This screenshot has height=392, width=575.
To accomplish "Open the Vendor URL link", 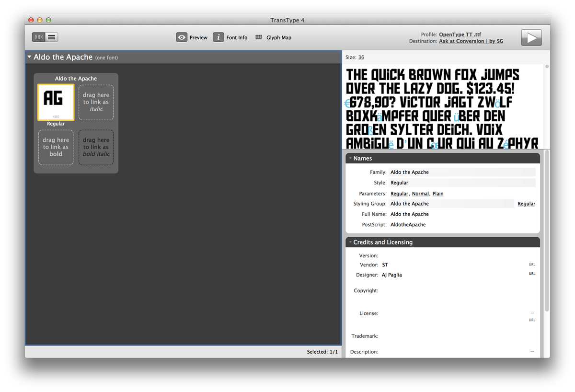I will coord(532,265).
